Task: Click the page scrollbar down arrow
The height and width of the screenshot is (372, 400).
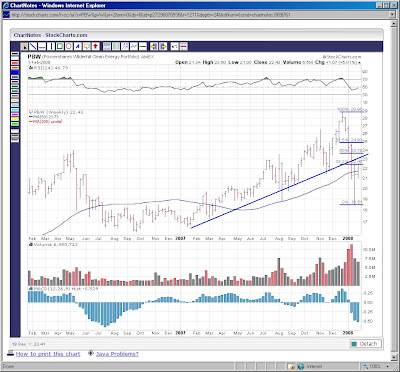Action: [x=393, y=357]
